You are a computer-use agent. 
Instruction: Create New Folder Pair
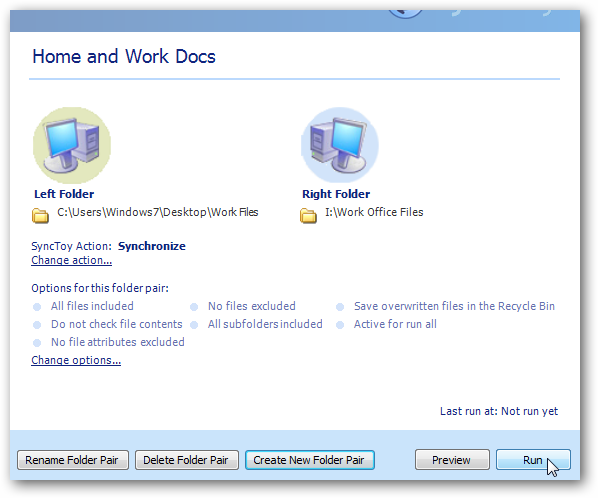click(309, 460)
